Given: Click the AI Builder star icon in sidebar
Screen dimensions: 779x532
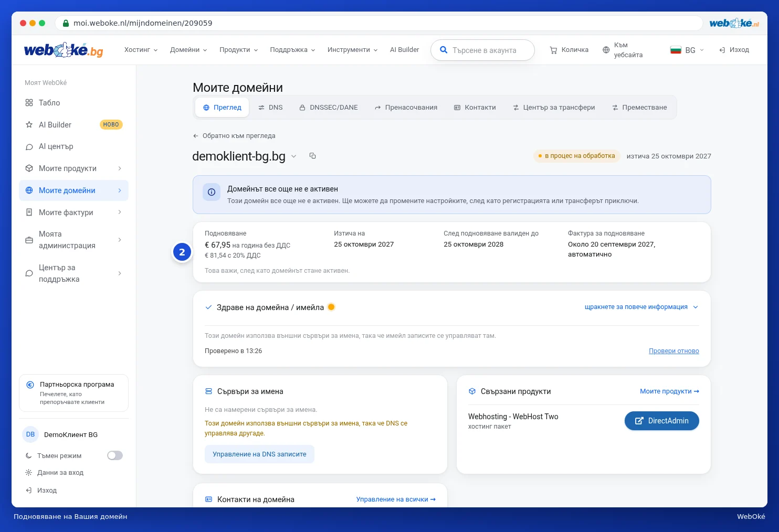Looking at the screenshot, I should (x=29, y=125).
